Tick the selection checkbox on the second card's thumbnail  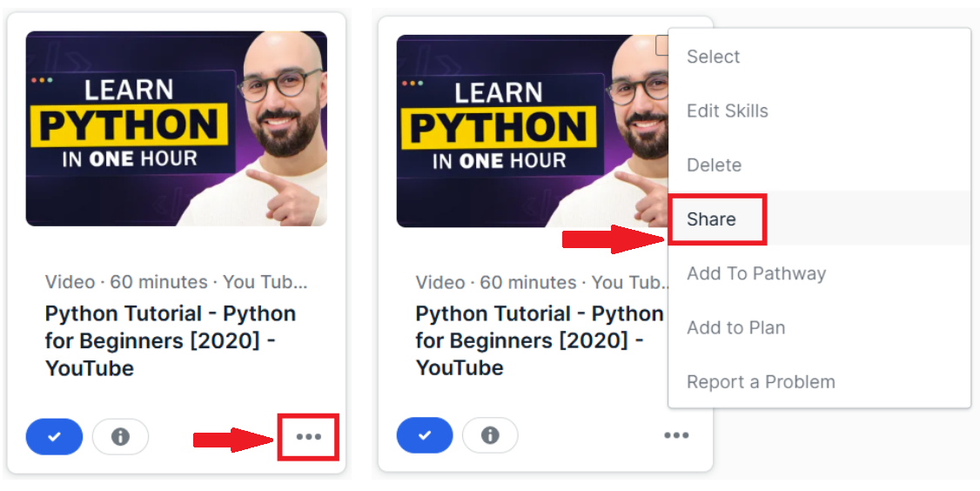tap(662, 44)
